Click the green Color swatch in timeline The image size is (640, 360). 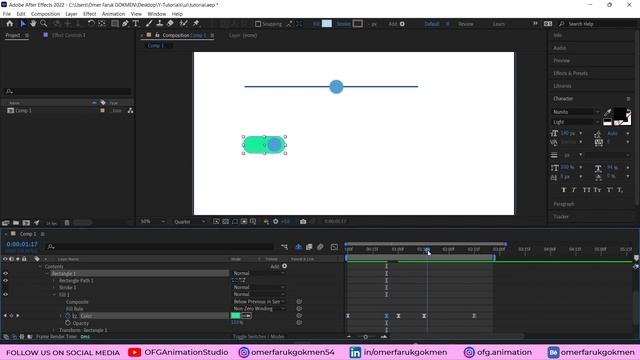[236, 316]
